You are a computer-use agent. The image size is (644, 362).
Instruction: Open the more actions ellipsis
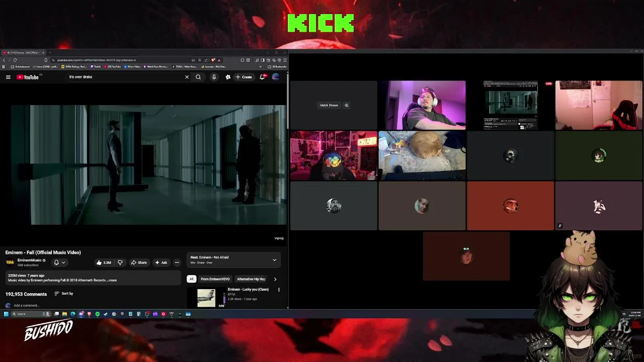pos(177,262)
